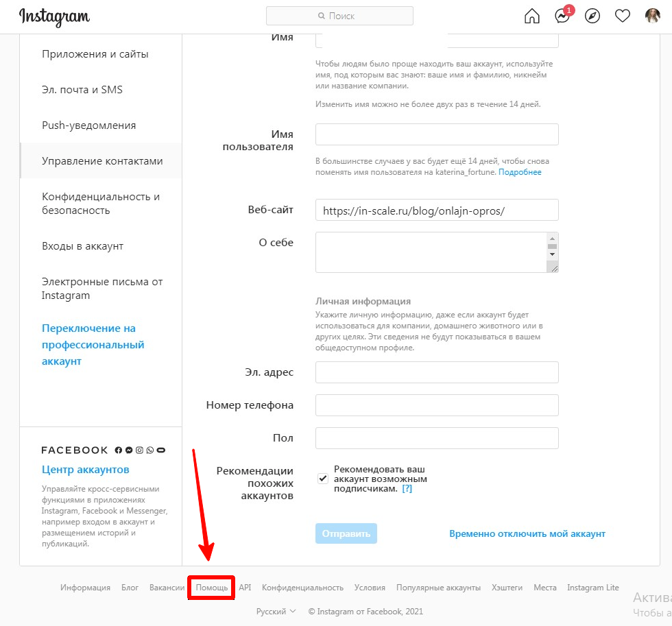The image size is (672, 626).
Task: Open the Помощь footer link
Action: (x=212, y=588)
